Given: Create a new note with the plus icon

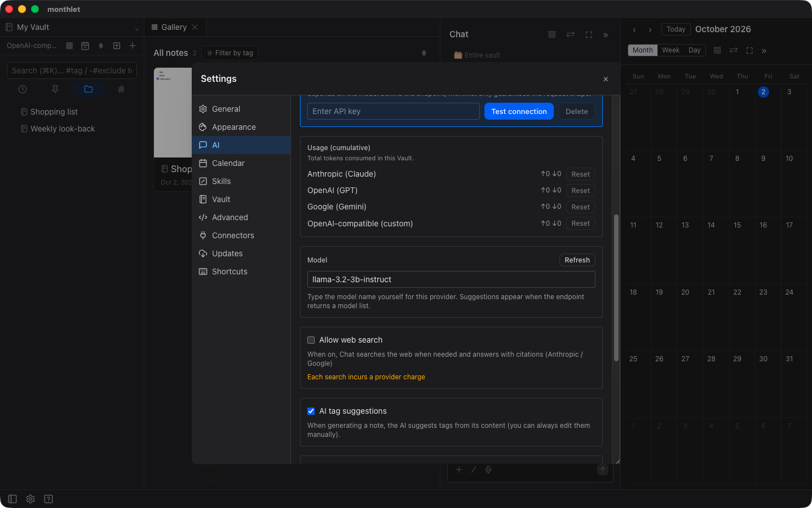Looking at the screenshot, I should coord(133,46).
